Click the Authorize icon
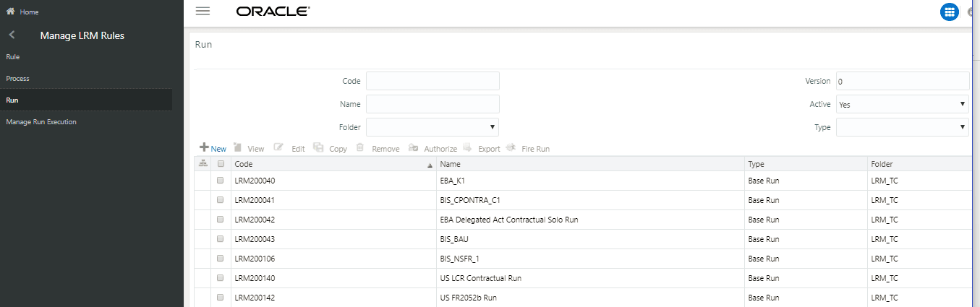Screen dimensions: 980x307 [413, 147]
